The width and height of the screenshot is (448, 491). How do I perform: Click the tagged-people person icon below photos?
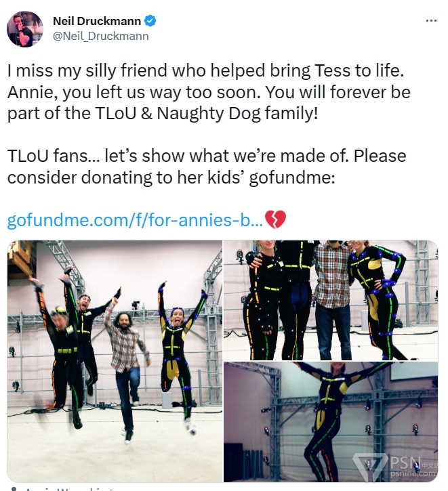click(x=14, y=489)
